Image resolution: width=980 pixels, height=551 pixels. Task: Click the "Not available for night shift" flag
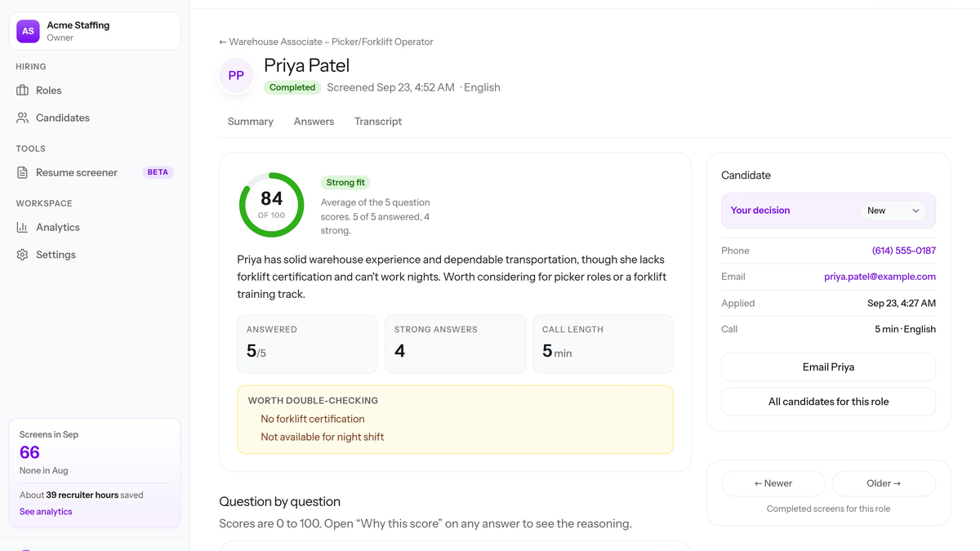pyautogui.click(x=323, y=437)
